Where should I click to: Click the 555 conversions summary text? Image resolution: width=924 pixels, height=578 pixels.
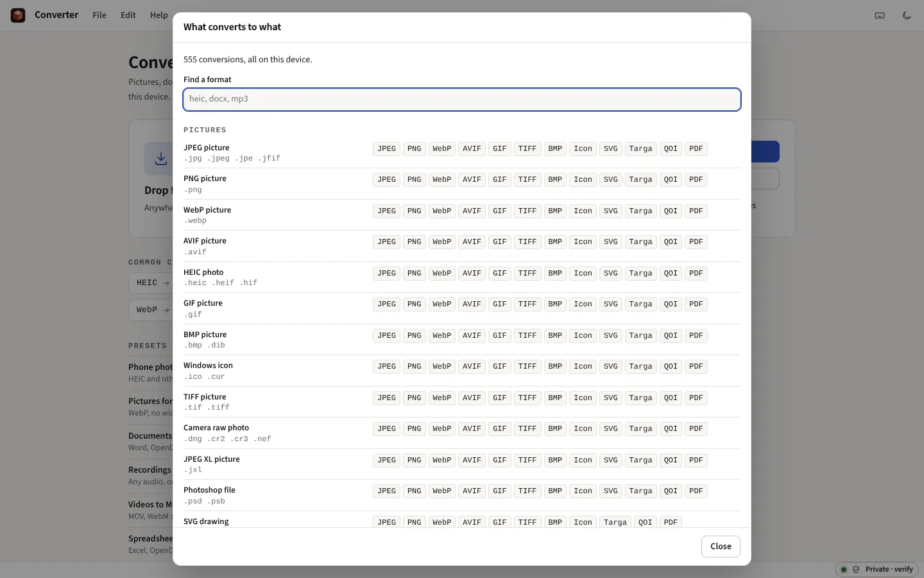[248, 59]
